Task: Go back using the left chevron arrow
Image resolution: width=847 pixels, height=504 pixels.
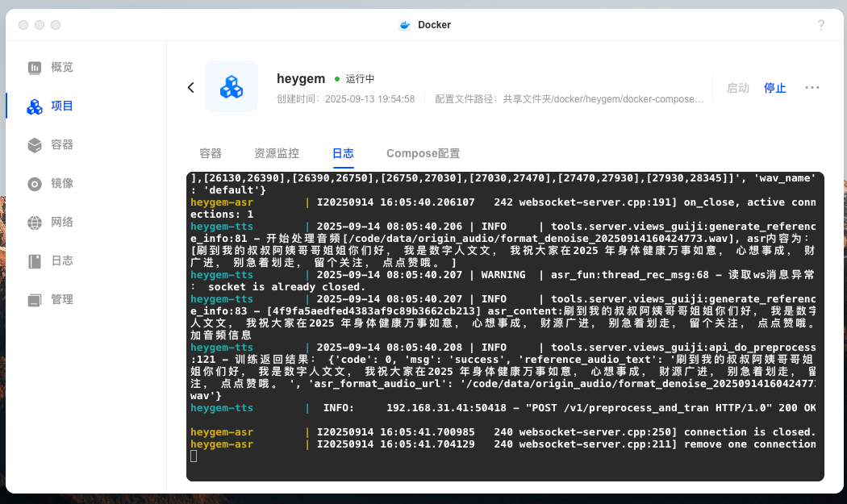Action: 191,87
